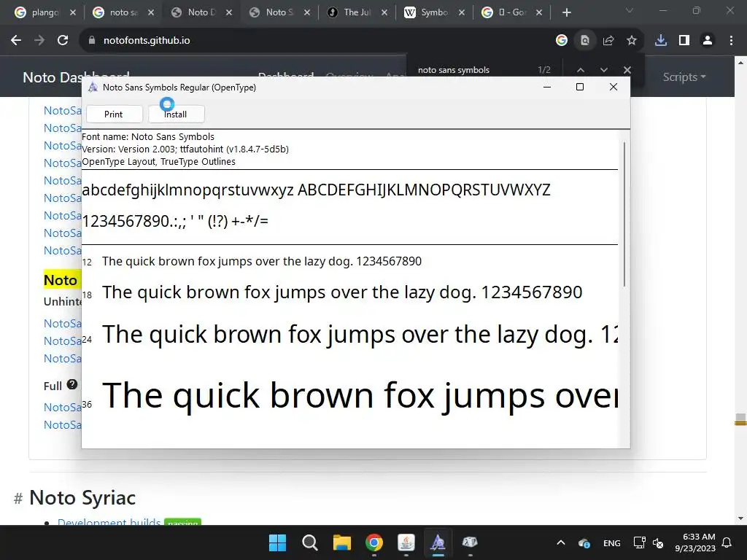Click the OneDrive cloud tray icon

(x=584, y=543)
